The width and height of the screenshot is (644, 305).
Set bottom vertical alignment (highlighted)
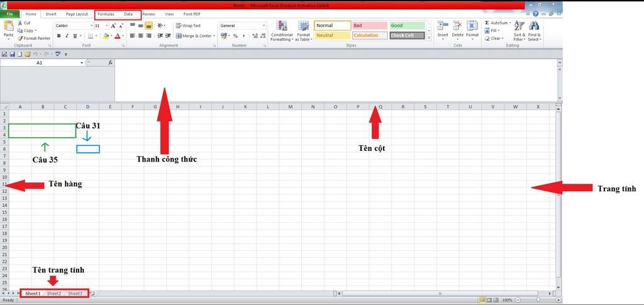pos(148,25)
